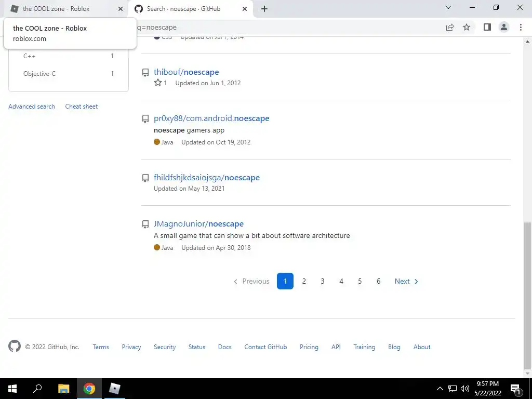The height and width of the screenshot is (399, 532).
Task: Close the GitHub search tab
Action: 245,9
